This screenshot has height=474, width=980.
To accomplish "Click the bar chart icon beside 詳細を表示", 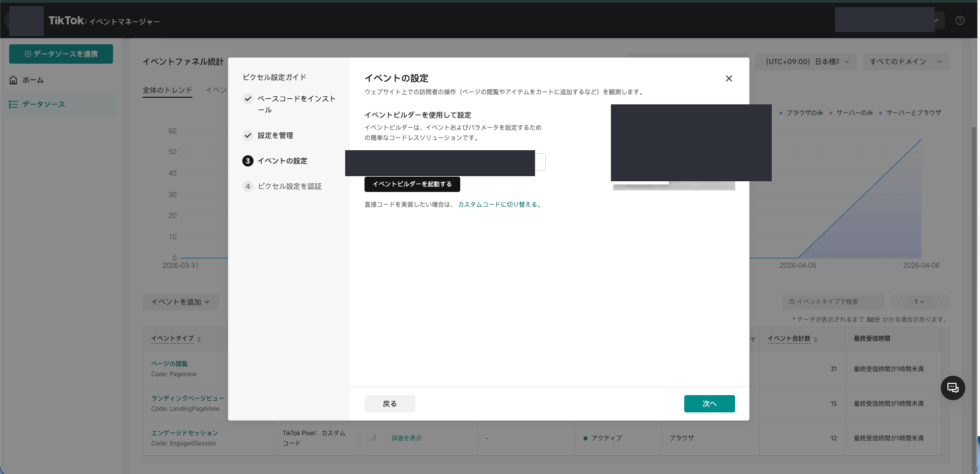I will pos(373,438).
